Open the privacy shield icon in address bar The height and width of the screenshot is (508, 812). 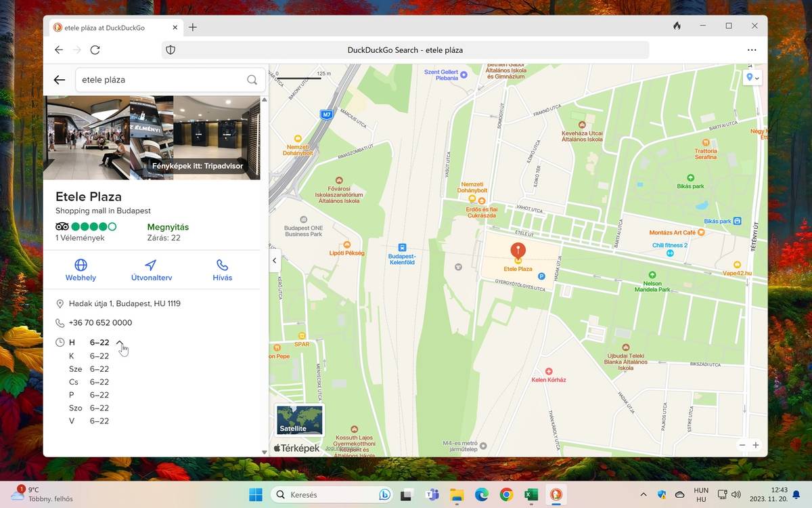coord(171,50)
